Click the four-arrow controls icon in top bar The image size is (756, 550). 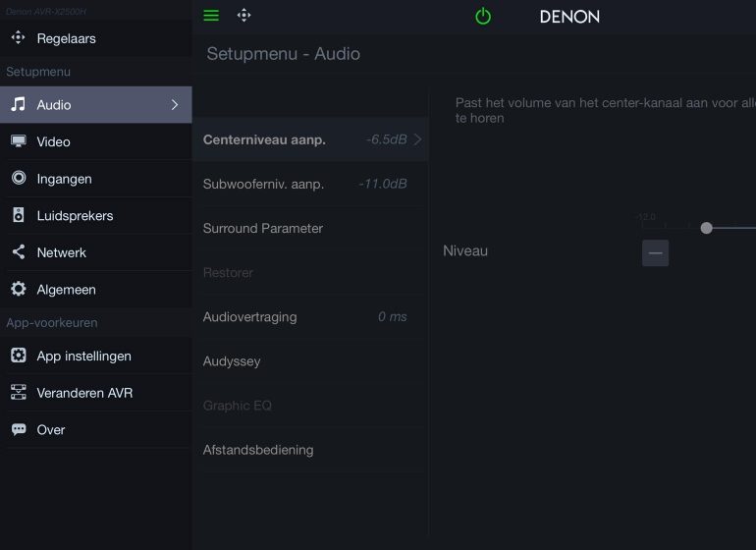[x=244, y=16]
